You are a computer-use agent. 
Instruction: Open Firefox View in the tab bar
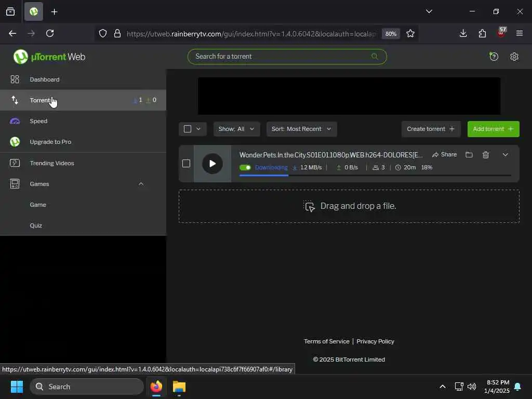click(10, 11)
